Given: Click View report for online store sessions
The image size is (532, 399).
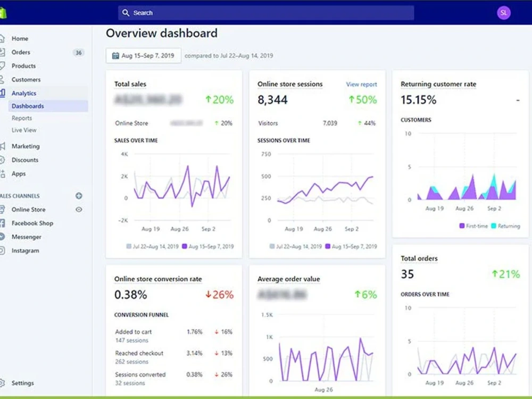Looking at the screenshot, I should coord(361,85).
